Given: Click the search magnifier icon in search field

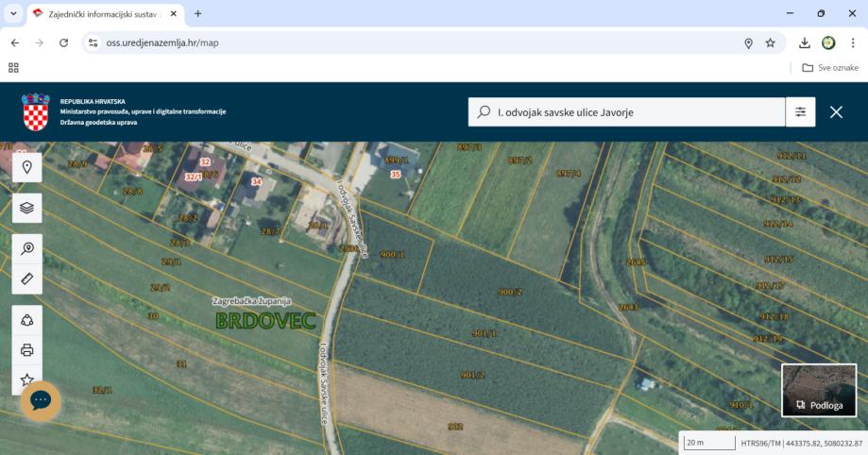Looking at the screenshot, I should click(484, 111).
